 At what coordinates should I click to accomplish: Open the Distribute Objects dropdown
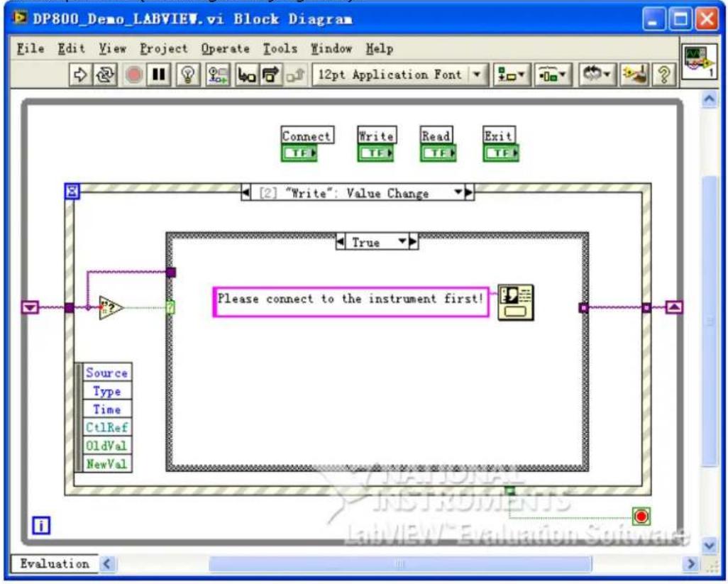click(553, 75)
